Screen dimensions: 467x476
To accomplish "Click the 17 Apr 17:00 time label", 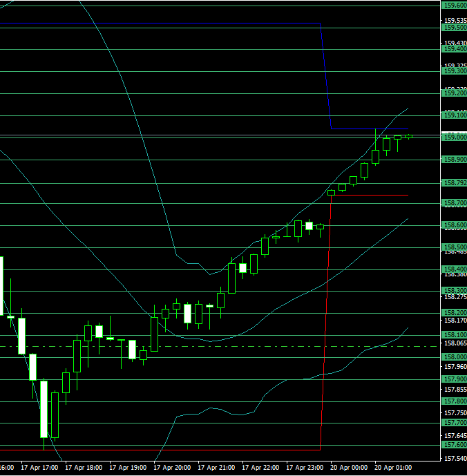I will coord(39,468).
